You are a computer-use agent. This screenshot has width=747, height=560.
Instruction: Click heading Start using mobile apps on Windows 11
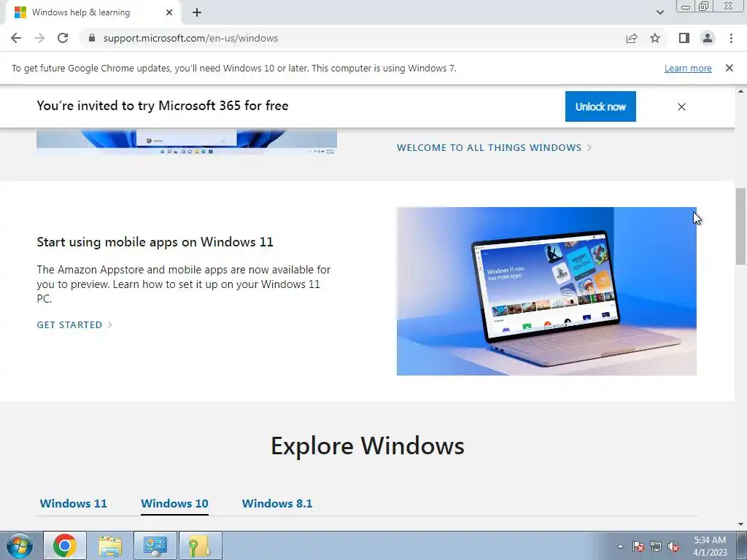[x=155, y=242]
